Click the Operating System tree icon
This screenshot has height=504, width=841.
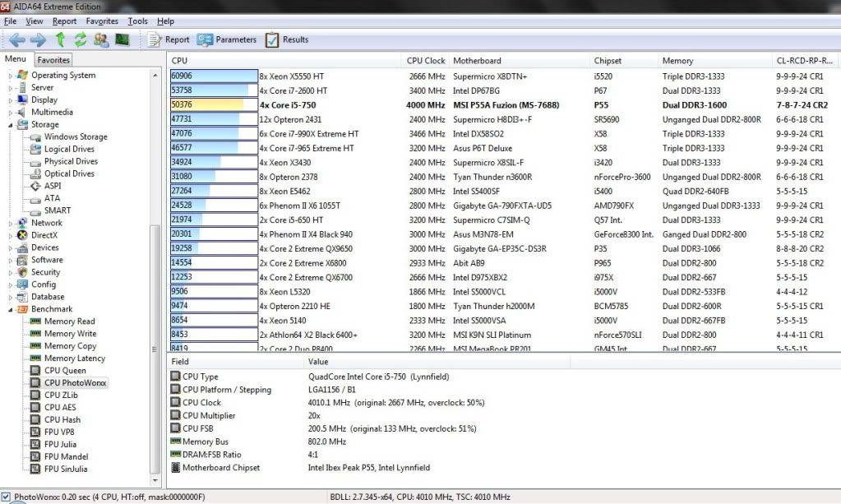coord(22,75)
